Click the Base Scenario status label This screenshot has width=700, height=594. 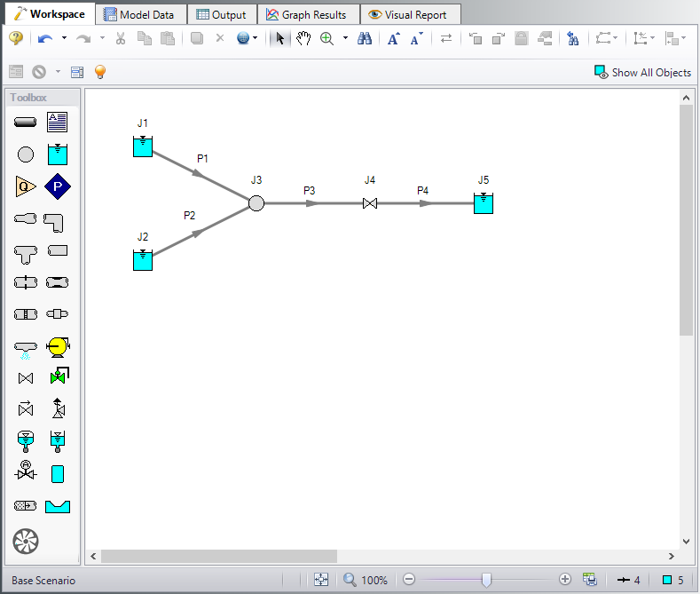coord(43,580)
